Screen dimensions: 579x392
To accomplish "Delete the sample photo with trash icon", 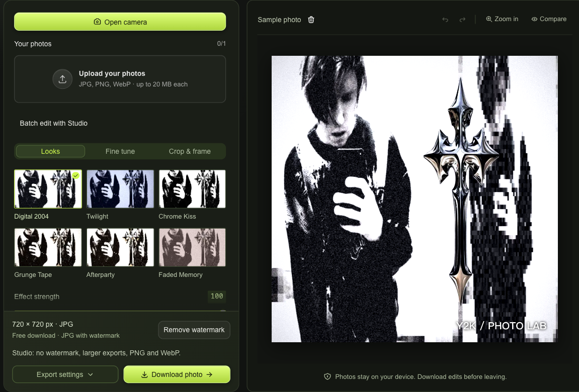I will pyautogui.click(x=311, y=20).
